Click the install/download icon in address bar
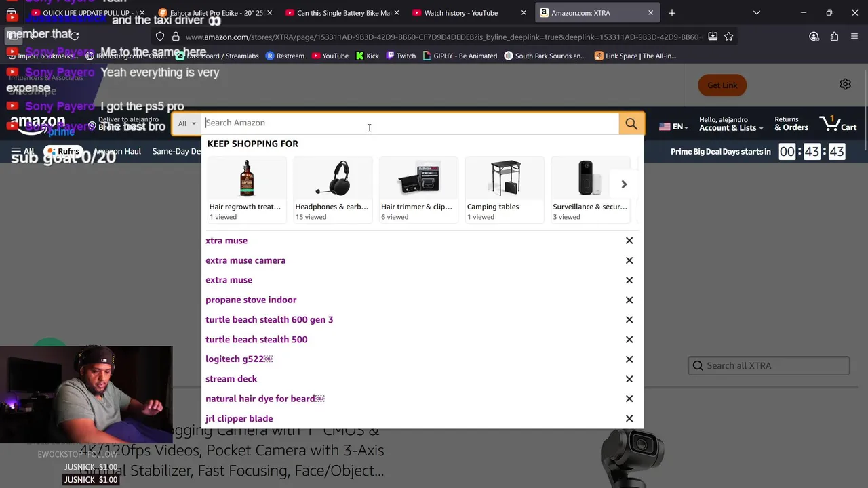The height and width of the screenshot is (488, 868). coord(713,37)
